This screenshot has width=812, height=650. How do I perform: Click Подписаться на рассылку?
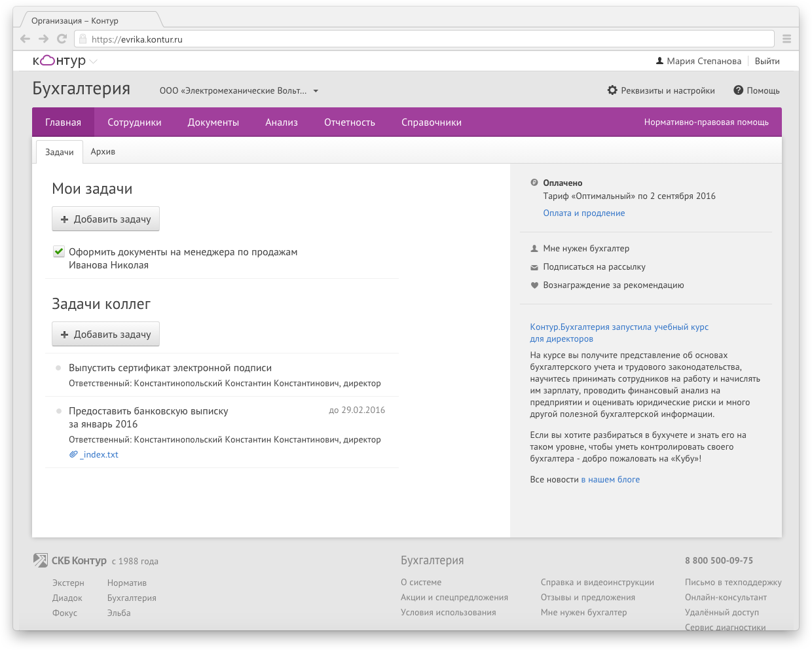coord(594,267)
